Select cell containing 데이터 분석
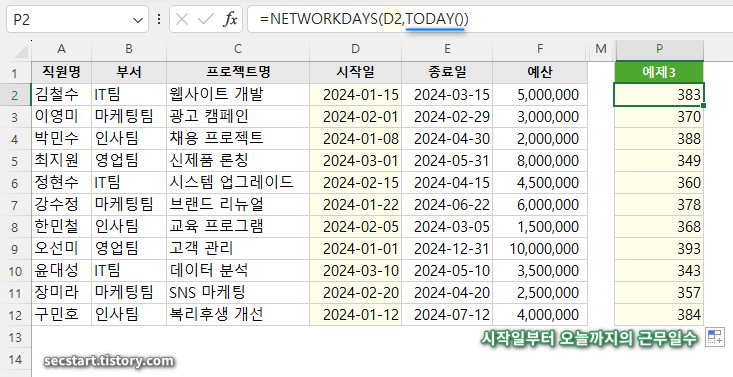The width and height of the screenshot is (733, 377). 238,271
